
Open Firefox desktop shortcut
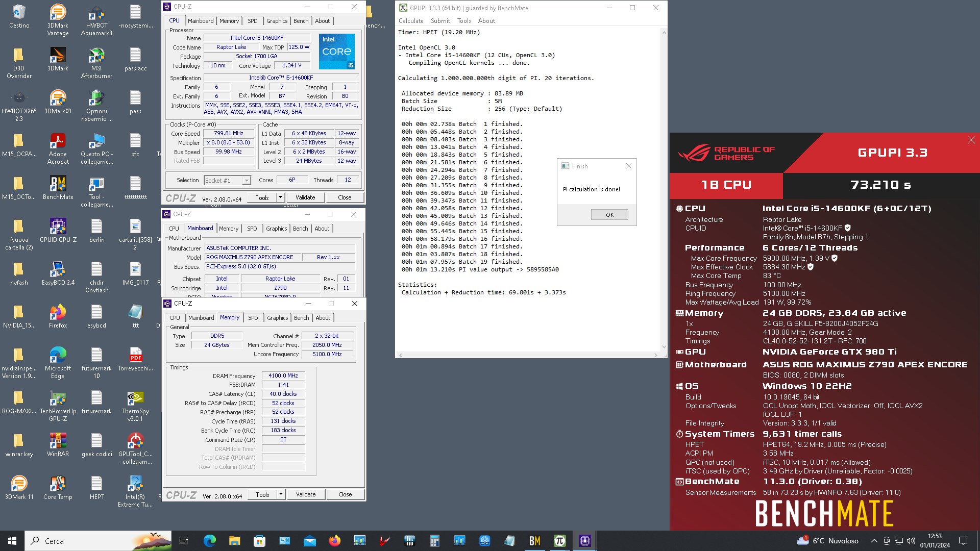[x=58, y=316]
